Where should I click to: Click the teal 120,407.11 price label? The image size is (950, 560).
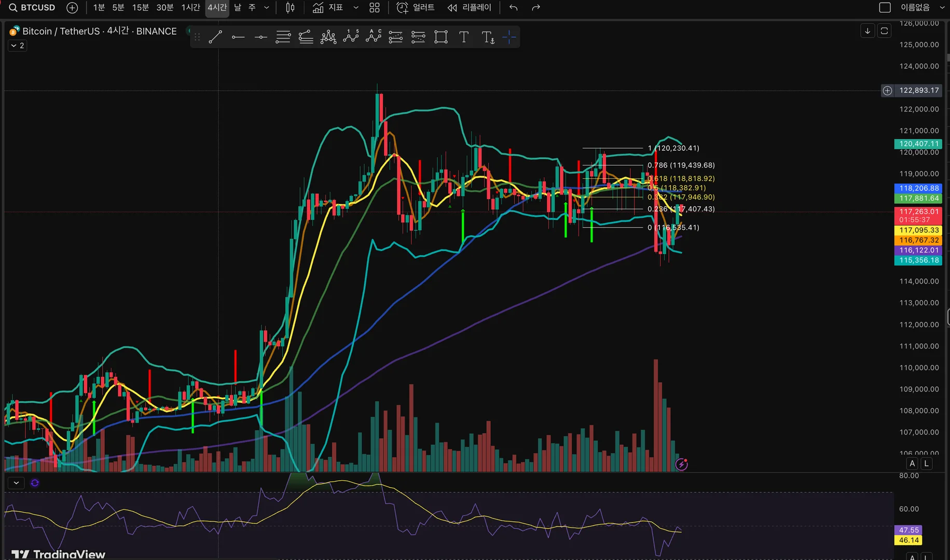point(918,144)
